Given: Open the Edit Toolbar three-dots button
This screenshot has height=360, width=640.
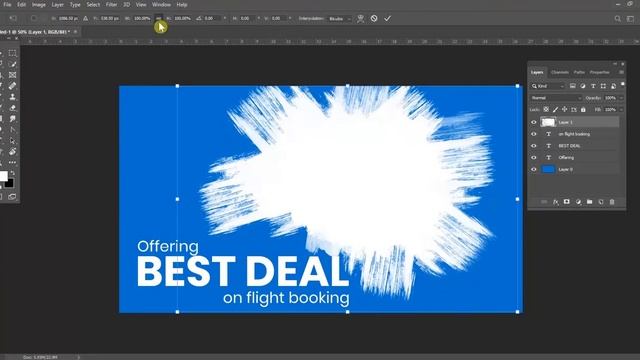Looking at the screenshot, I should [x=13, y=162].
